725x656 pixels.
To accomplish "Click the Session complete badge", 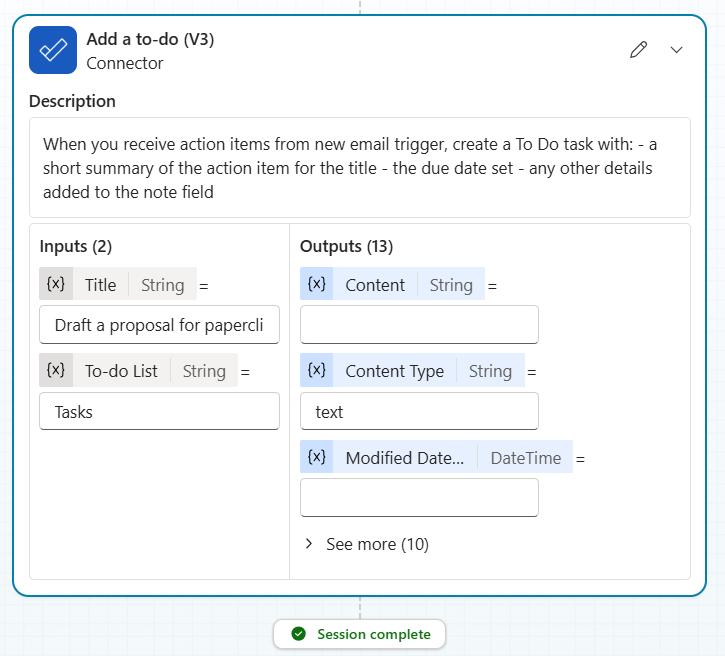I will [359, 634].
